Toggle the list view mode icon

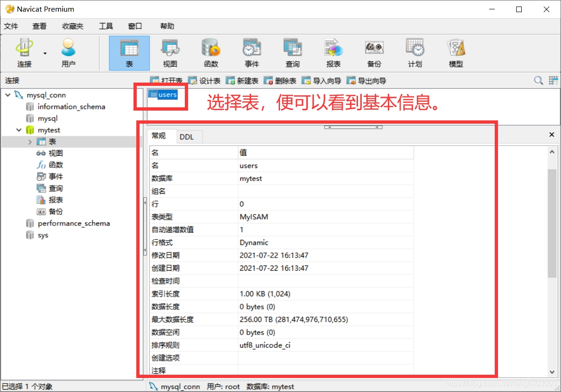click(554, 81)
